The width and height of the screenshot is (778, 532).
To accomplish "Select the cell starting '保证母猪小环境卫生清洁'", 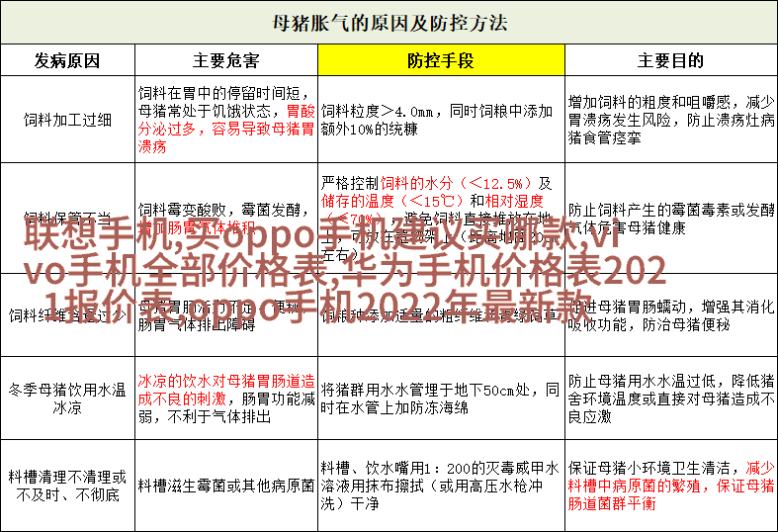I will [671, 486].
